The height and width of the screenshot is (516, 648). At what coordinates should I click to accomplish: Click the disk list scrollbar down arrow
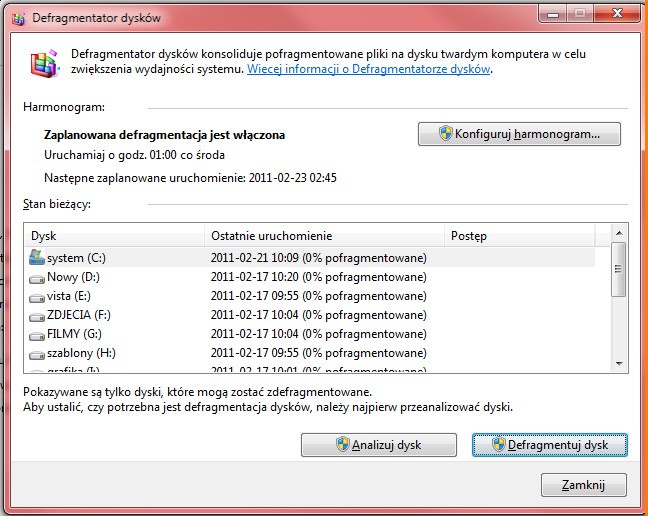[x=619, y=362]
